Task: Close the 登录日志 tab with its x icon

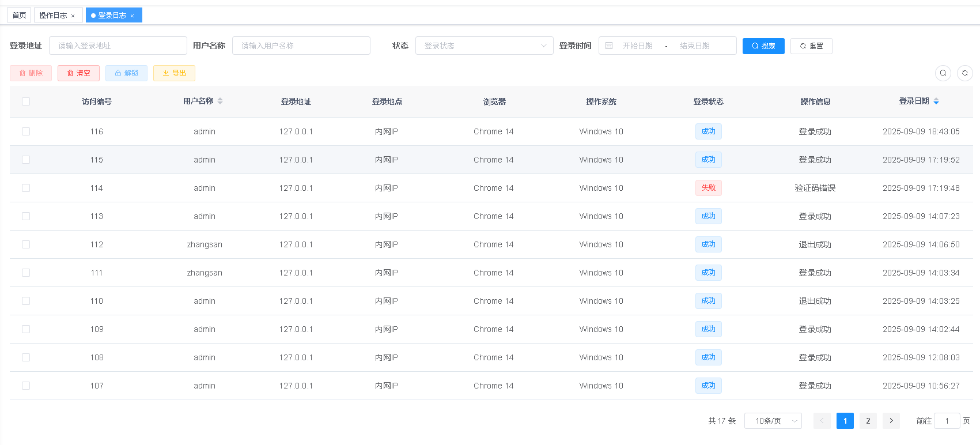Action: click(133, 16)
